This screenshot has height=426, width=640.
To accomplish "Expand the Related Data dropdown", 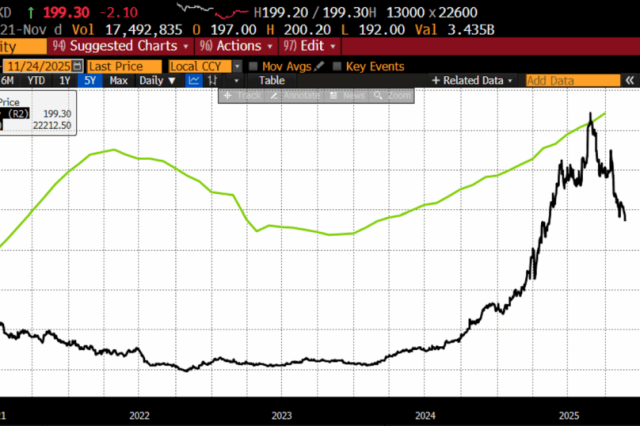I will (x=475, y=80).
